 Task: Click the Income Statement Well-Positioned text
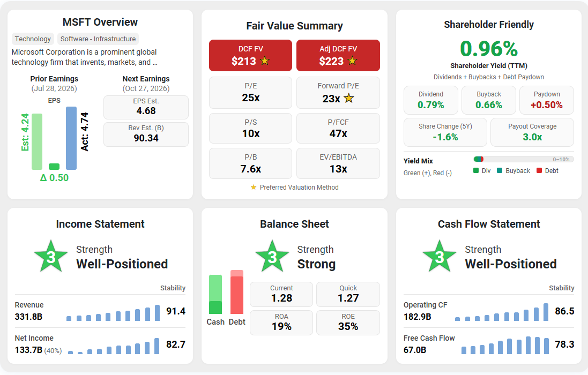point(122,264)
